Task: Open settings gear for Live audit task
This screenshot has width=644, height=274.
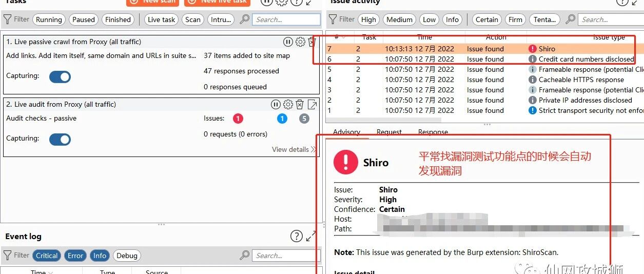Action: 288,105
